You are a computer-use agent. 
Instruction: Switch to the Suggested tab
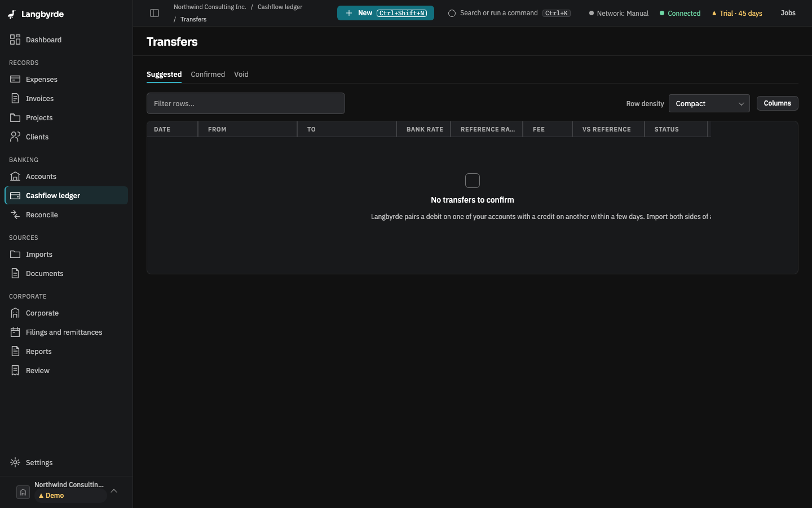pyautogui.click(x=164, y=75)
